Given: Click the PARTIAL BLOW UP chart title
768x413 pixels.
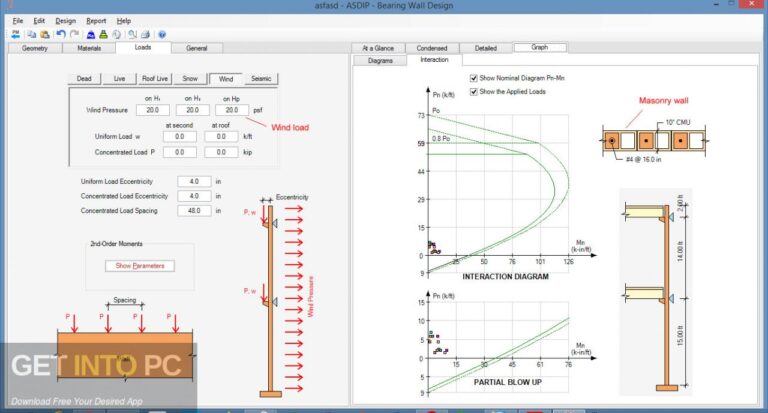Looking at the screenshot, I should [x=507, y=382].
